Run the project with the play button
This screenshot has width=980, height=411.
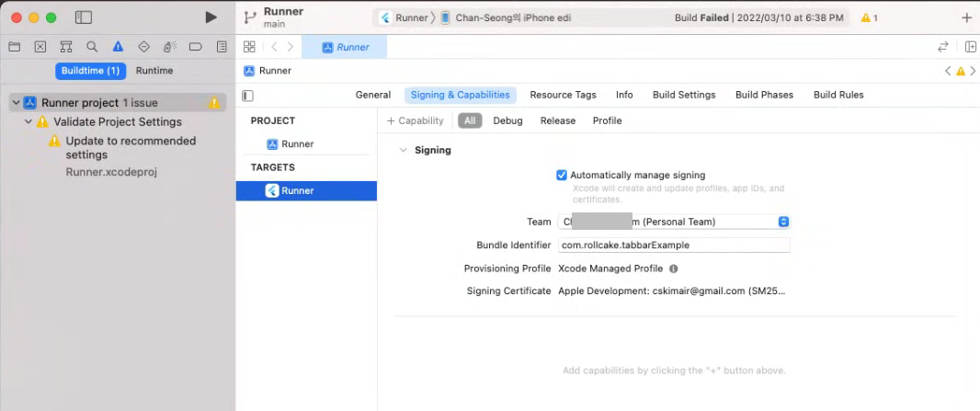(211, 17)
